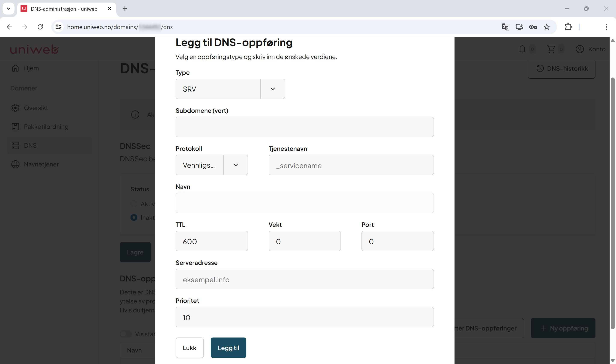
Task: Click the Navnetjener globe icon
Action: pos(15,164)
